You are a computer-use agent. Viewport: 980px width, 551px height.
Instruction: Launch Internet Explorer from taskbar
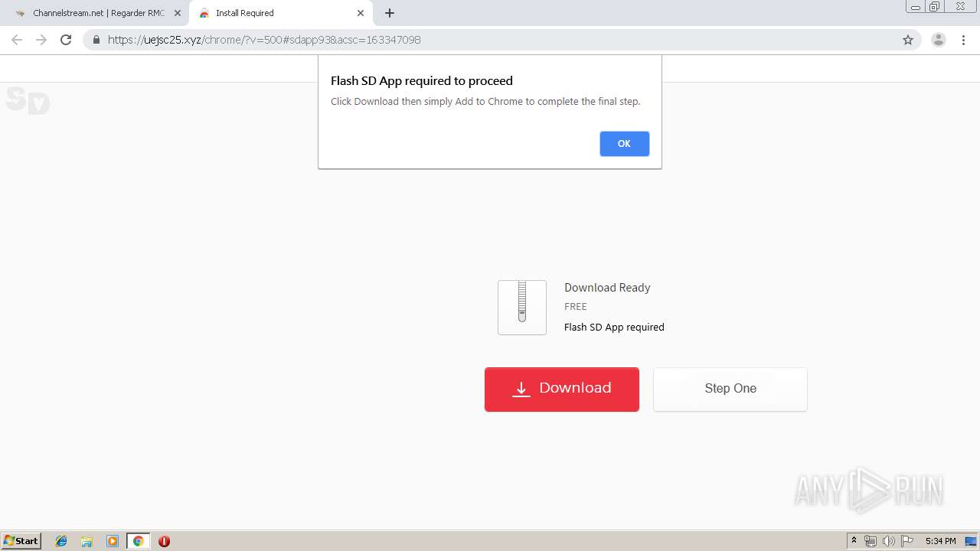tap(61, 541)
